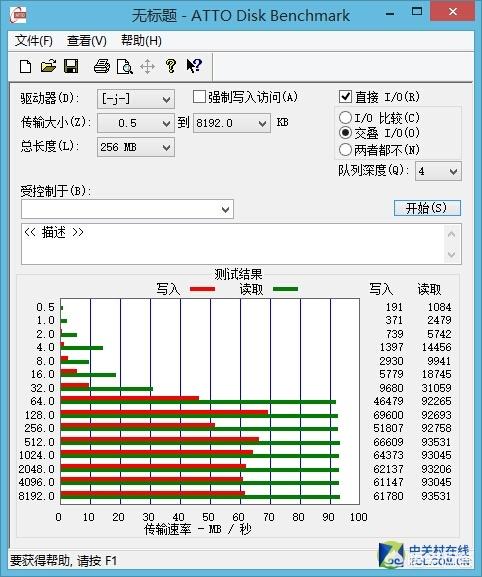Minimize the ATTO Disk Benchmark window
Viewport: 482px width, 577px height.
coord(390,13)
